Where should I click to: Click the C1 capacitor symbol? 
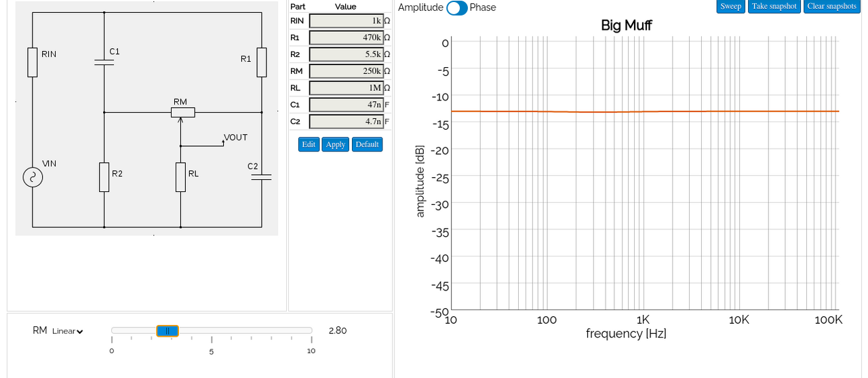(x=104, y=62)
